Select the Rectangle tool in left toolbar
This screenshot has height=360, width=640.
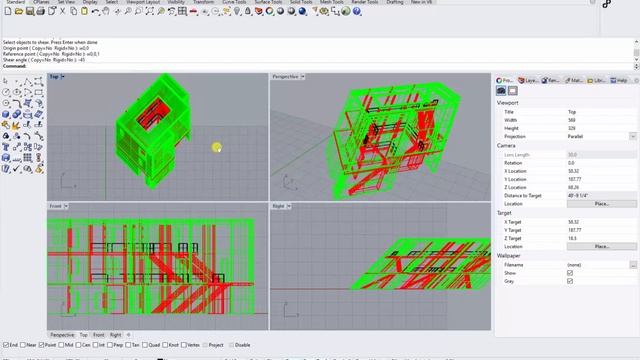click(x=39, y=93)
